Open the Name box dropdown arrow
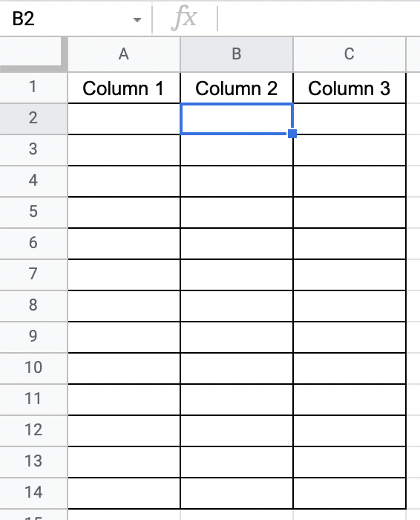This screenshot has height=520, width=420. pyautogui.click(x=137, y=20)
